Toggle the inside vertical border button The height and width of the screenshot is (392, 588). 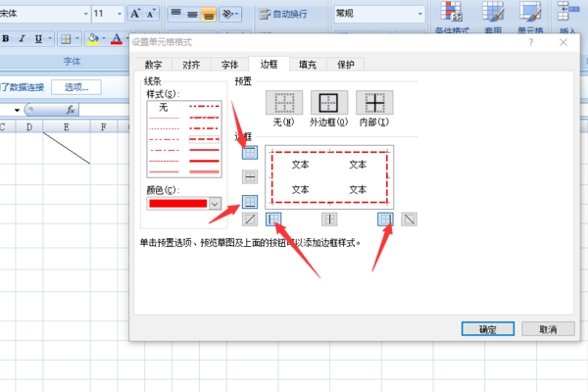pyautogui.click(x=329, y=220)
